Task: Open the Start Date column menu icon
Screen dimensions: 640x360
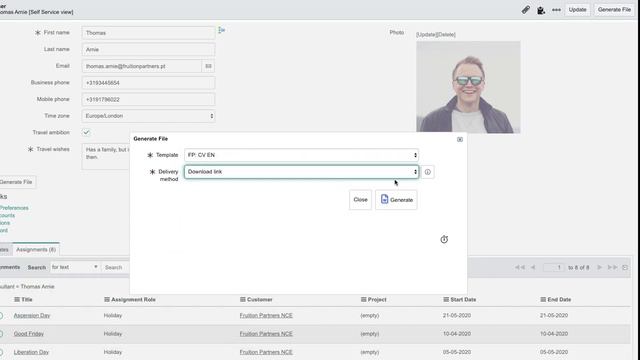Action: 446,300
